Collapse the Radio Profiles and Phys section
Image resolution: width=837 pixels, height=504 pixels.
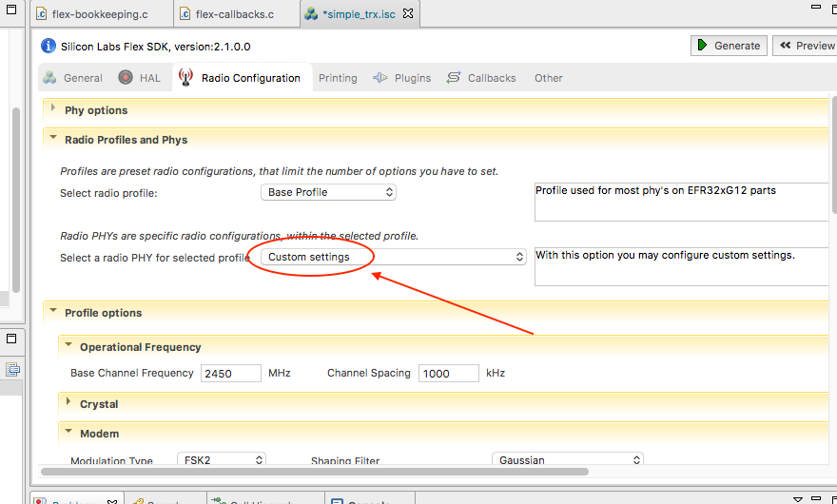[x=53, y=138]
